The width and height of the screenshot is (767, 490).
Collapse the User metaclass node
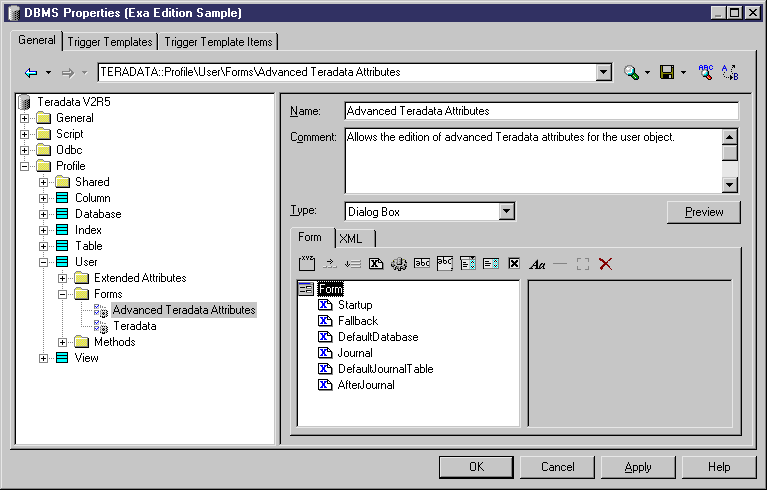click(x=44, y=263)
